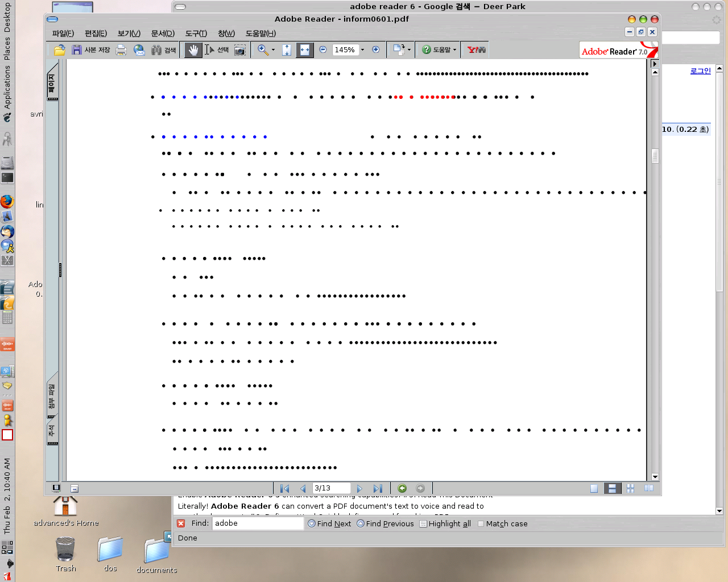The width and height of the screenshot is (728, 582).
Task: Click the Open file folder icon
Action: tap(59, 50)
